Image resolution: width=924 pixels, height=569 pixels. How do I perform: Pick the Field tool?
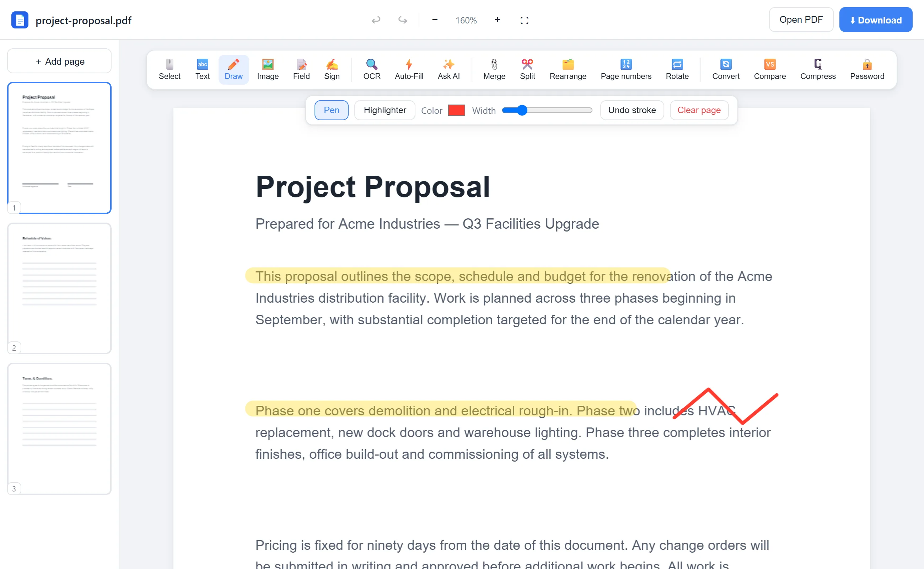pos(301,70)
